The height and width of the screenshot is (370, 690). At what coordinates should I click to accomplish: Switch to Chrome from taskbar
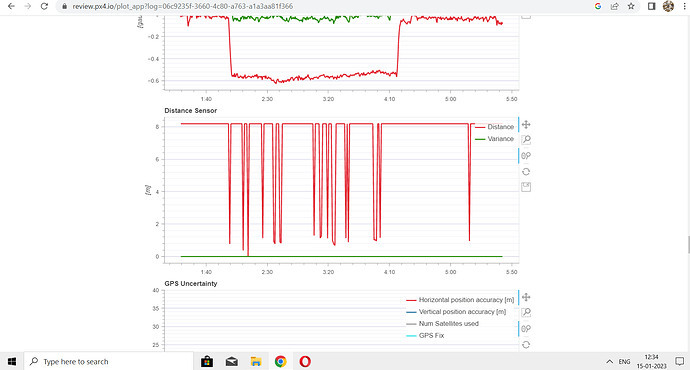[280, 361]
